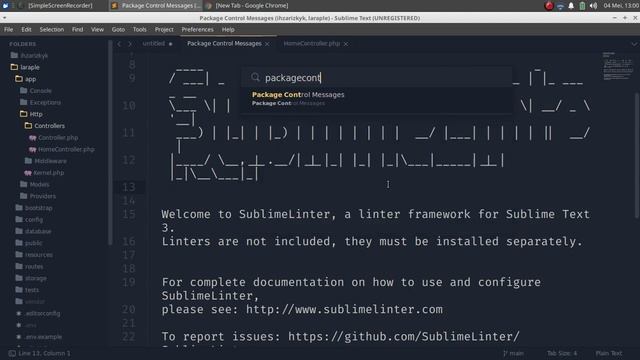Open the Project menu

point(164,29)
